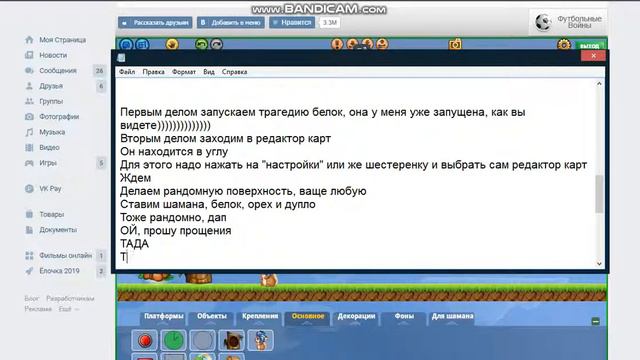Click the camera screenshot icon in game toolbar
The width and height of the screenshot is (640, 360).
(455, 44)
